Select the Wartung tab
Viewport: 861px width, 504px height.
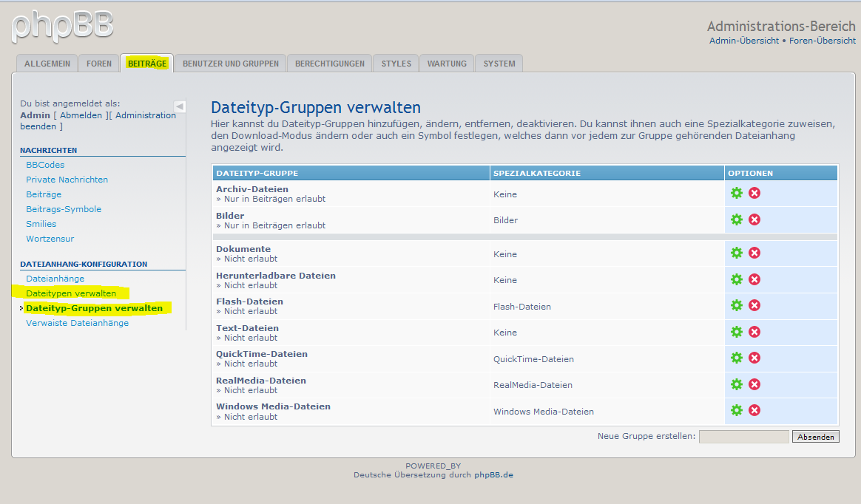point(447,64)
